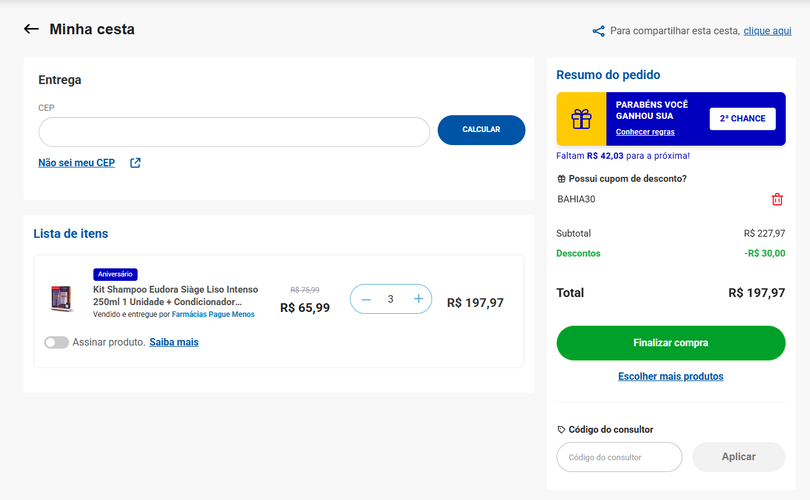Click the Aplicar button for the consultant code
This screenshot has width=810, height=500.
(x=739, y=457)
